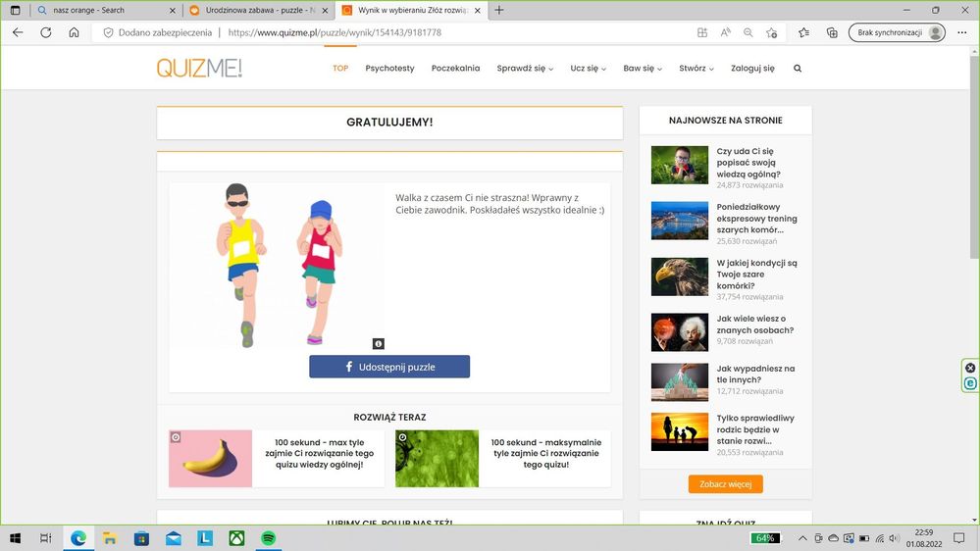Click the address bar URL field

click(x=441, y=32)
